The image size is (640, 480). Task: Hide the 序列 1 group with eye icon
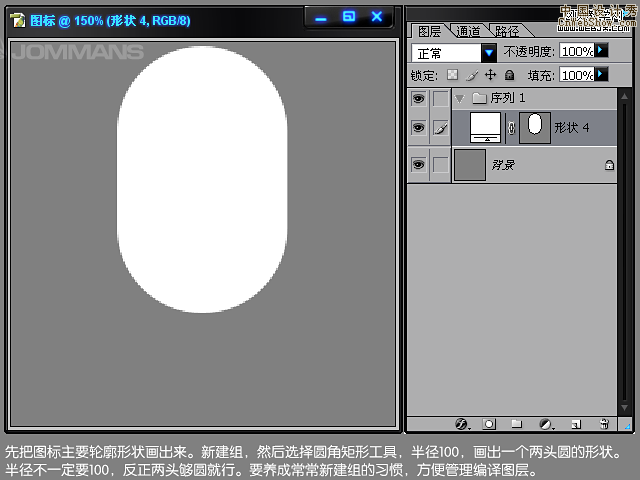pos(418,98)
